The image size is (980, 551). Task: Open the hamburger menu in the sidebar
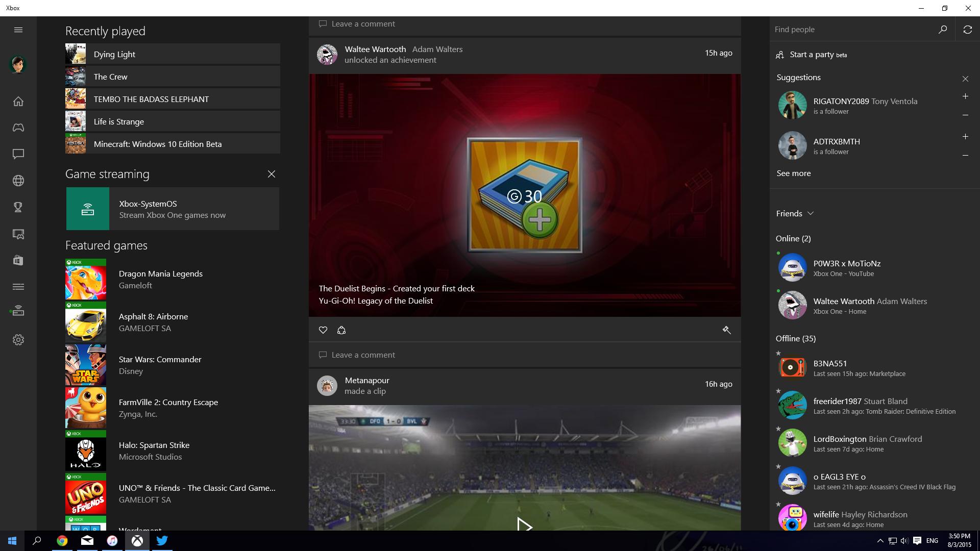18,30
